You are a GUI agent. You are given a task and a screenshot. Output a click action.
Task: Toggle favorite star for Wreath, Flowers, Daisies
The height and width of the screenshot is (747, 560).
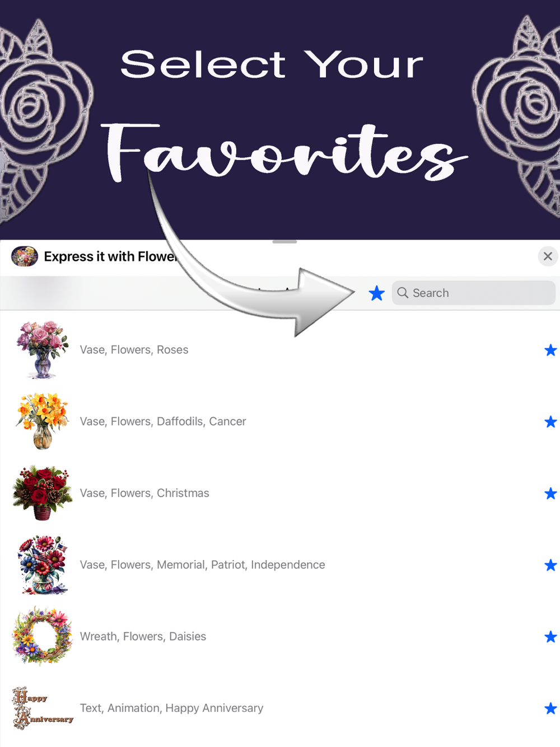tap(550, 637)
